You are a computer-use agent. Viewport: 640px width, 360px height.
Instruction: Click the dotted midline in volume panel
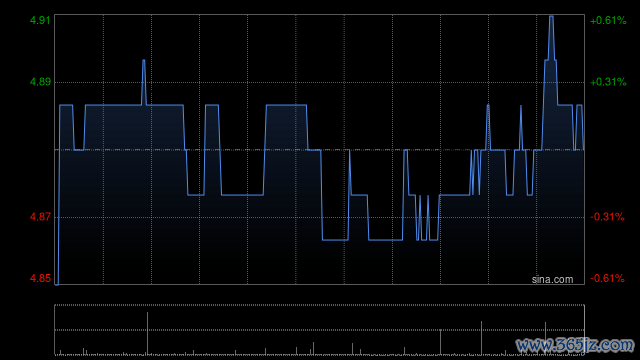tap(320, 329)
